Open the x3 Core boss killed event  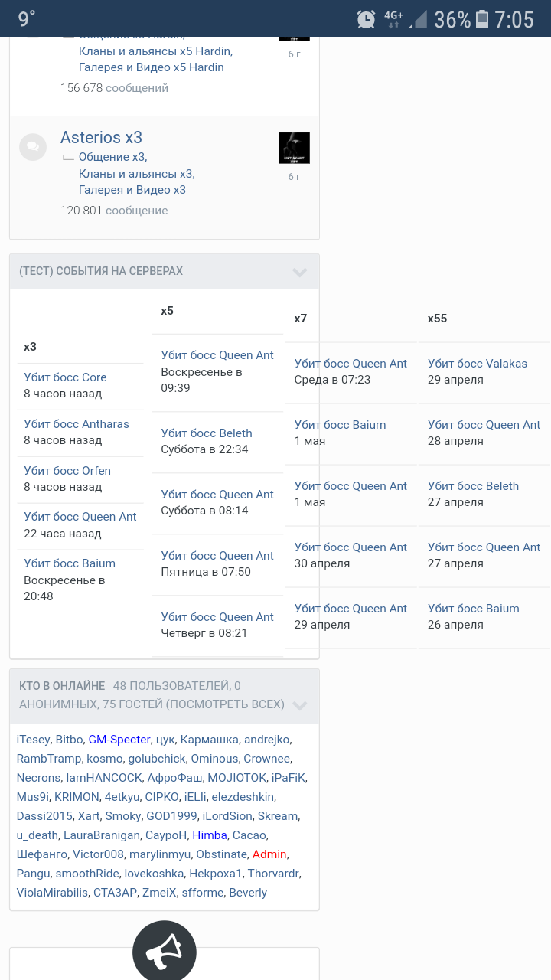(x=65, y=377)
